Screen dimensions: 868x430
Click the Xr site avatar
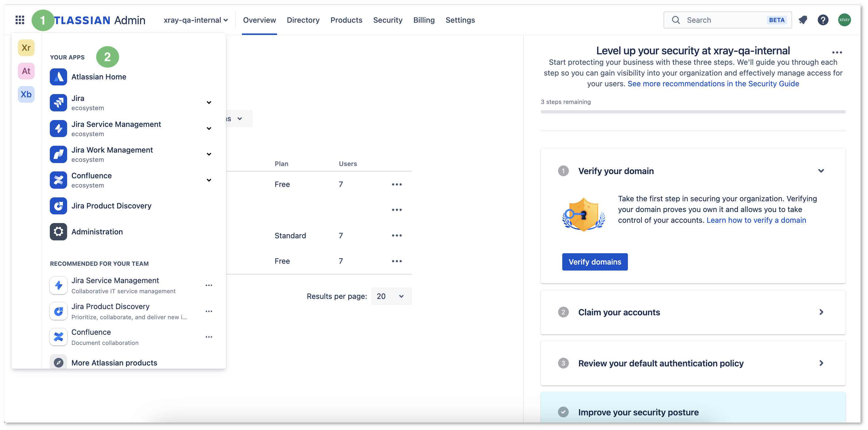pyautogui.click(x=26, y=47)
